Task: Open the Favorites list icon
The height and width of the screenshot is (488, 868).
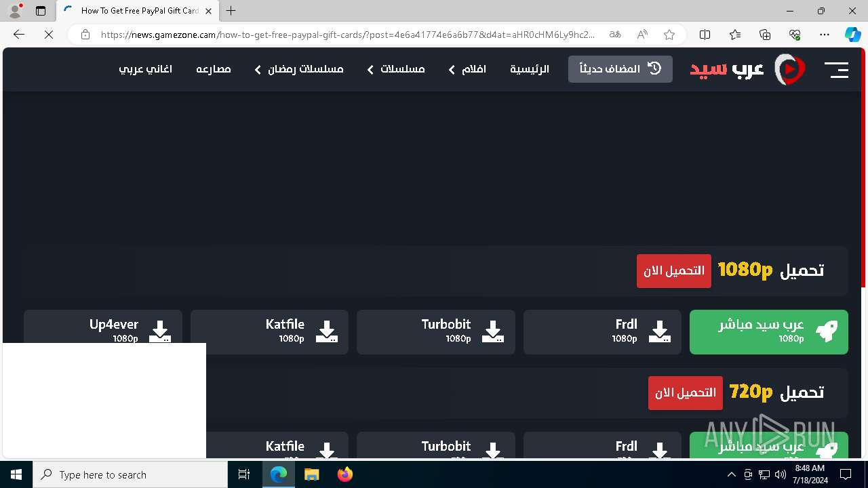Action: point(735,35)
